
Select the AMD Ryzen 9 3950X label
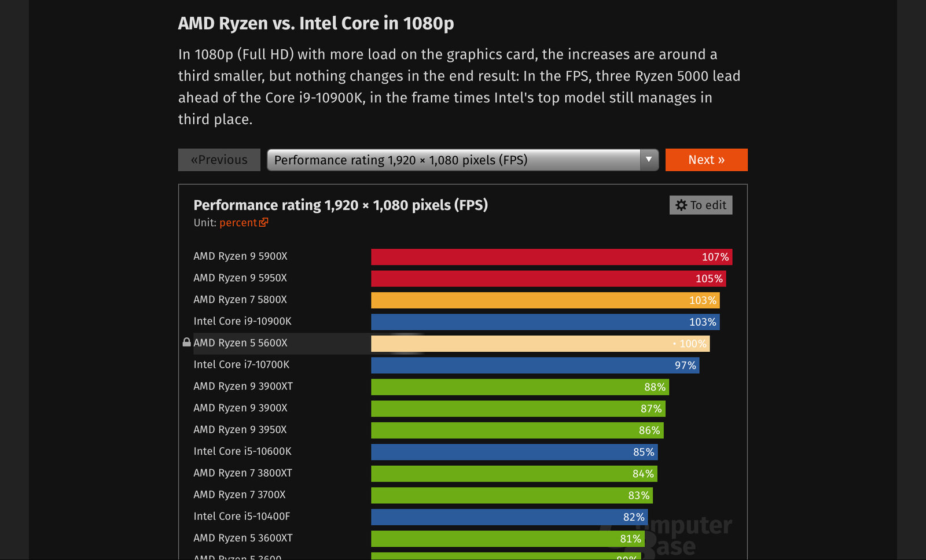240,430
